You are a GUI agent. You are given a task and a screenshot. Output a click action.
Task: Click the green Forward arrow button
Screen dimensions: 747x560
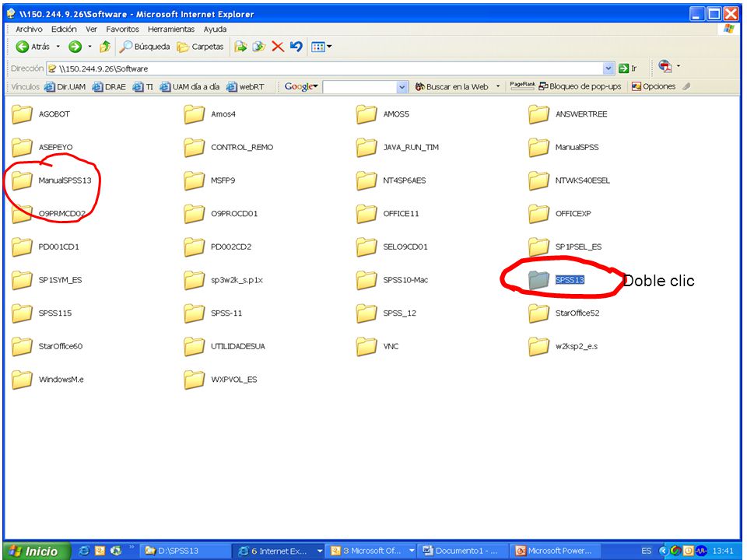click(75, 47)
